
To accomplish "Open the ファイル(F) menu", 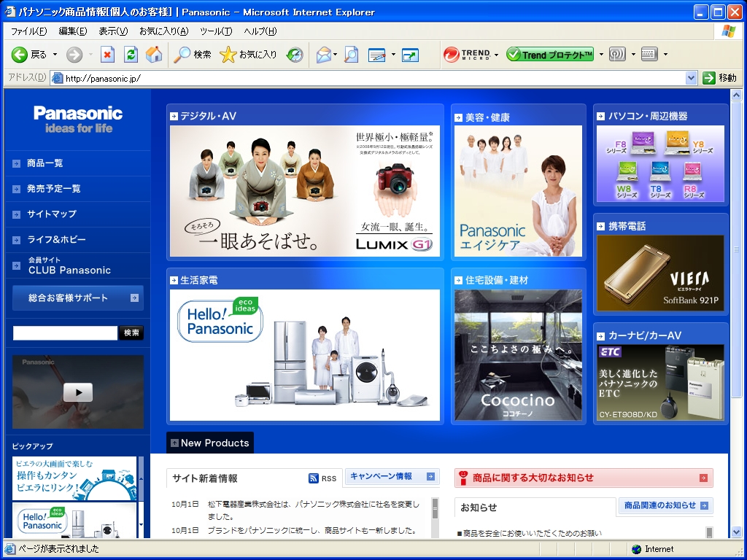I will [x=28, y=31].
